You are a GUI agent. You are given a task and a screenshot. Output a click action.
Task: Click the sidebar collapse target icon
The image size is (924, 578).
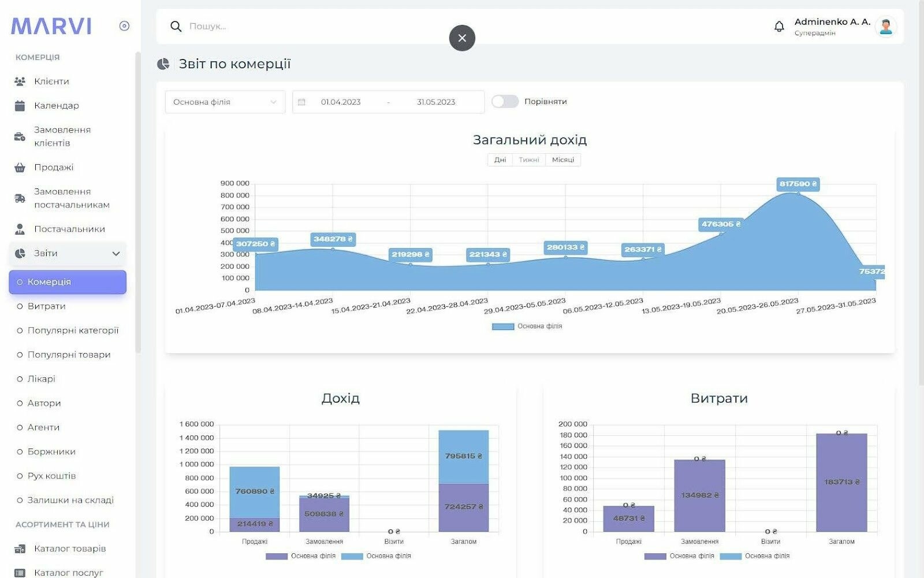124,26
